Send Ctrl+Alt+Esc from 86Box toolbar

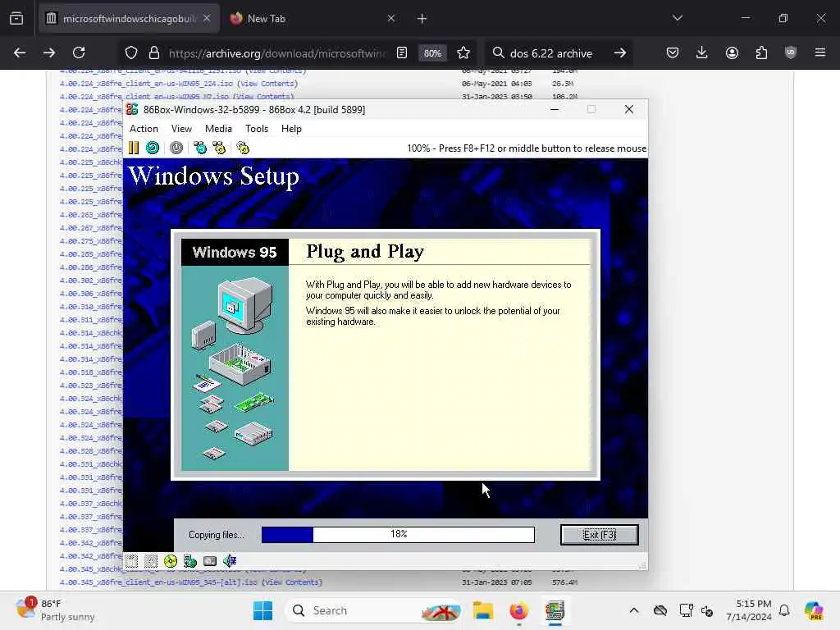tap(219, 148)
